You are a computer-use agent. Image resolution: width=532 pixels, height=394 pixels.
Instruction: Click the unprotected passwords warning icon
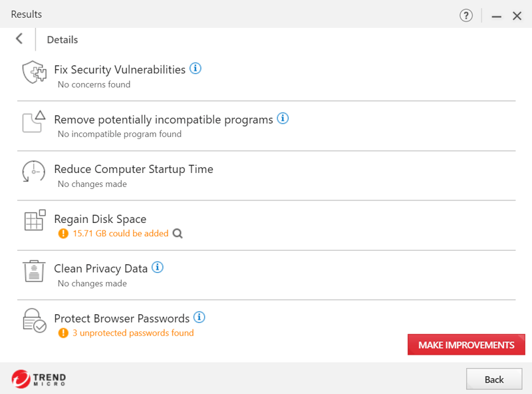(63, 333)
